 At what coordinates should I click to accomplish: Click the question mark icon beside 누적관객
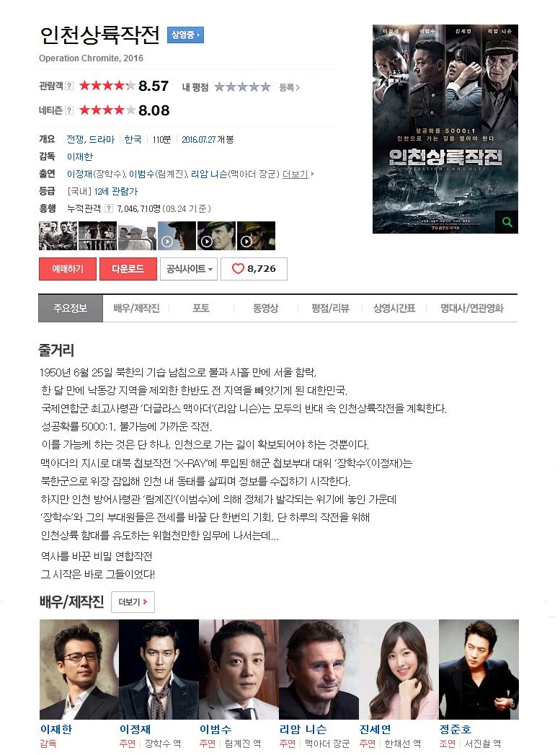pyautogui.click(x=109, y=208)
